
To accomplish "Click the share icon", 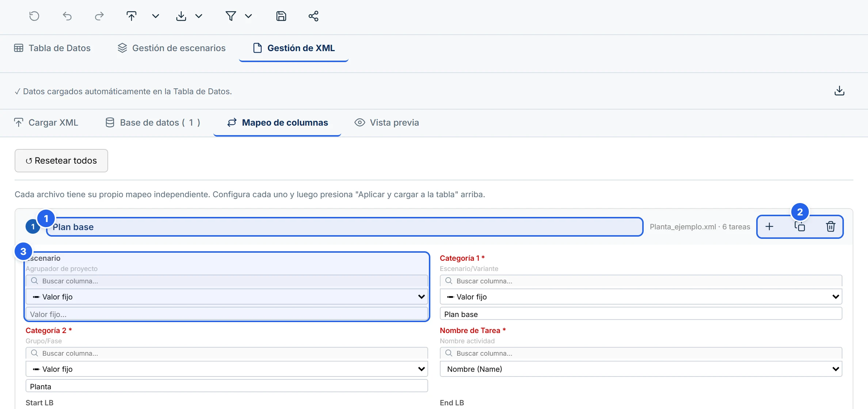I will [313, 16].
